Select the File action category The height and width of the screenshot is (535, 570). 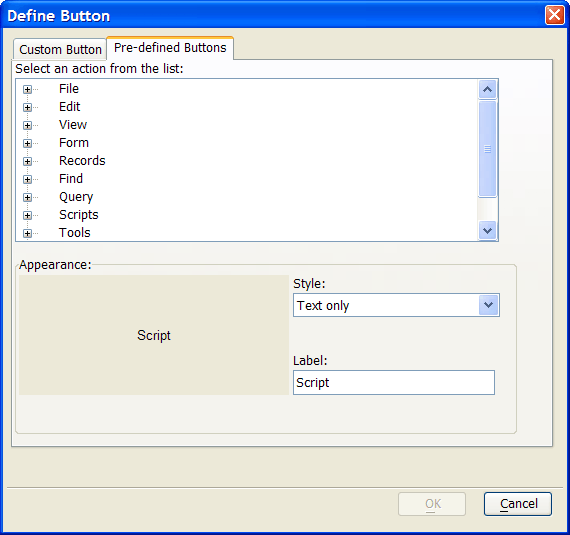pos(69,89)
